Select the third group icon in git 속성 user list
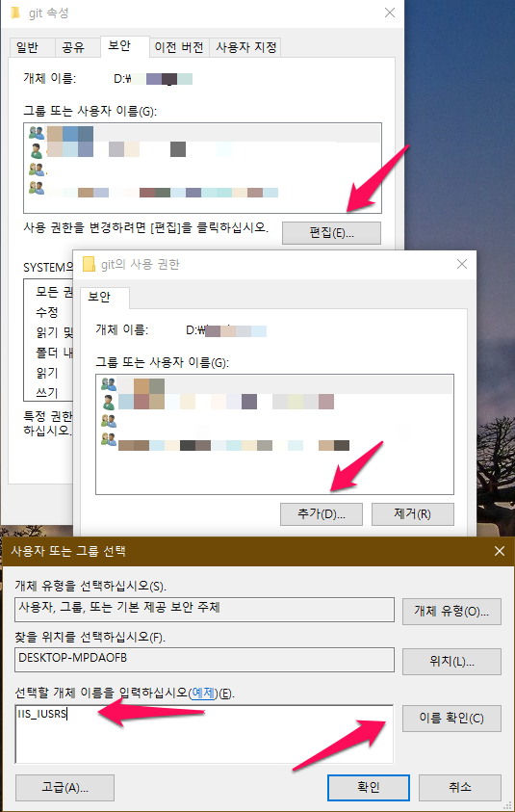The image size is (515, 812). 37,169
